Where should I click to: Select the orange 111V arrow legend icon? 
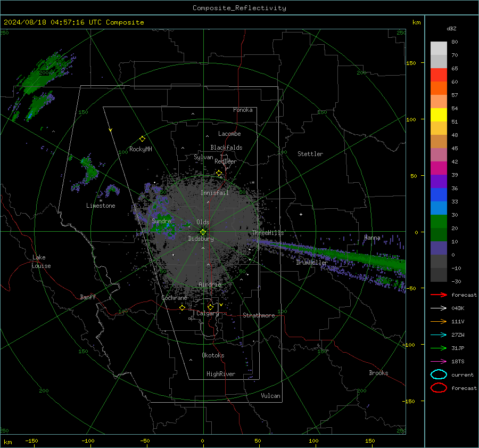(439, 321)
